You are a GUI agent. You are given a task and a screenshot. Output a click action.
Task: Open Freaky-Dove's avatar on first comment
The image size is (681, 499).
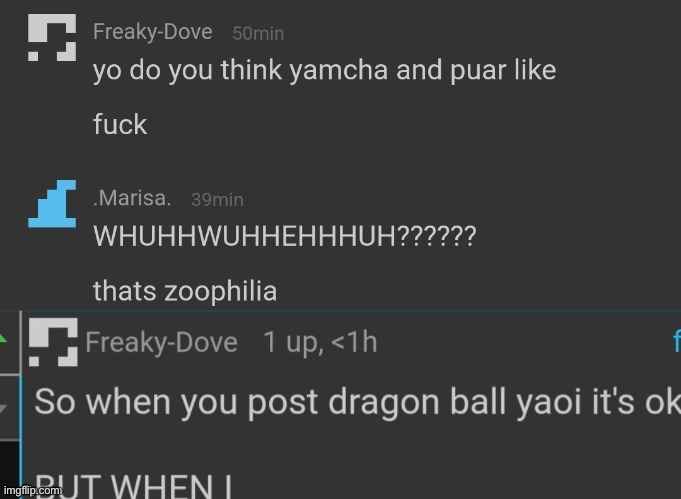click(x=52, y=38)
